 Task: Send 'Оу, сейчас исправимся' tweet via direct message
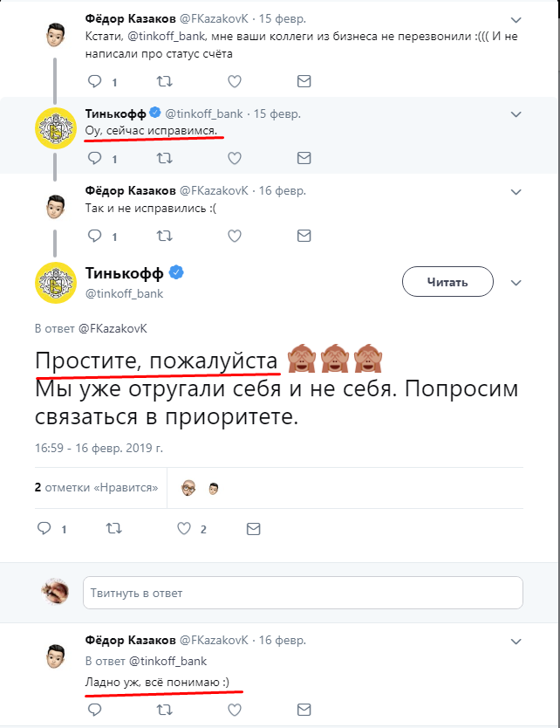click(x=304, y=159)
